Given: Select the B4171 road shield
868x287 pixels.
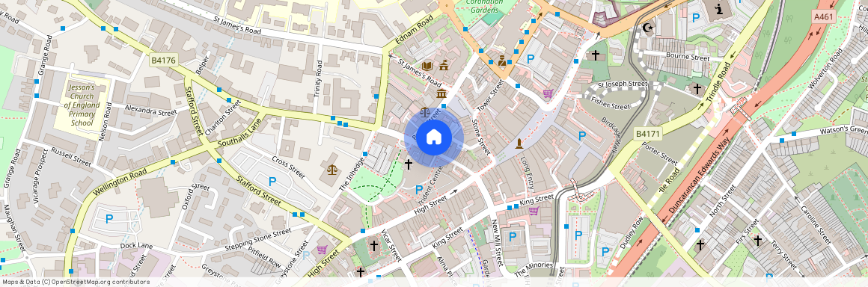Looking at the screenshot, I should tap(647, 133).
